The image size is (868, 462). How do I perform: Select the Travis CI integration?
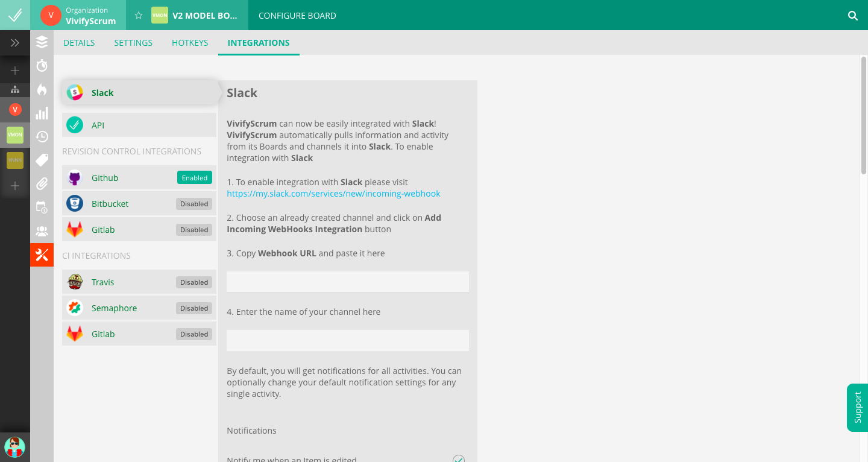click(139, 282)
